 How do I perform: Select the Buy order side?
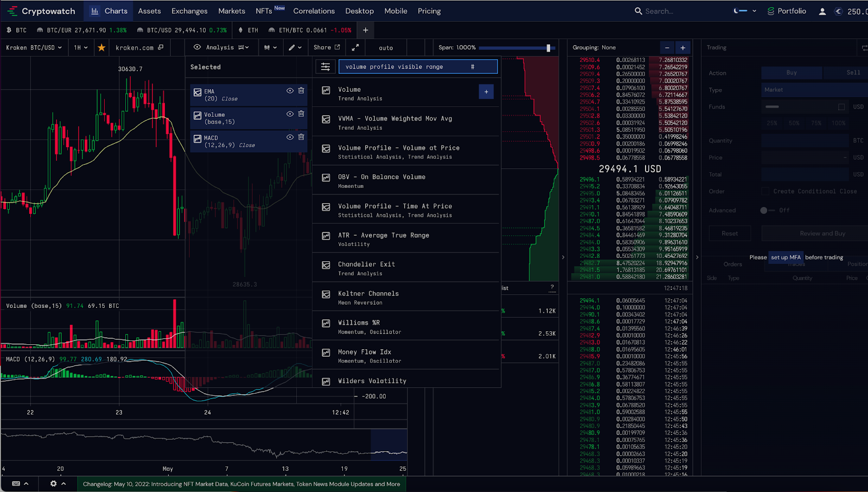coord(792,73)
